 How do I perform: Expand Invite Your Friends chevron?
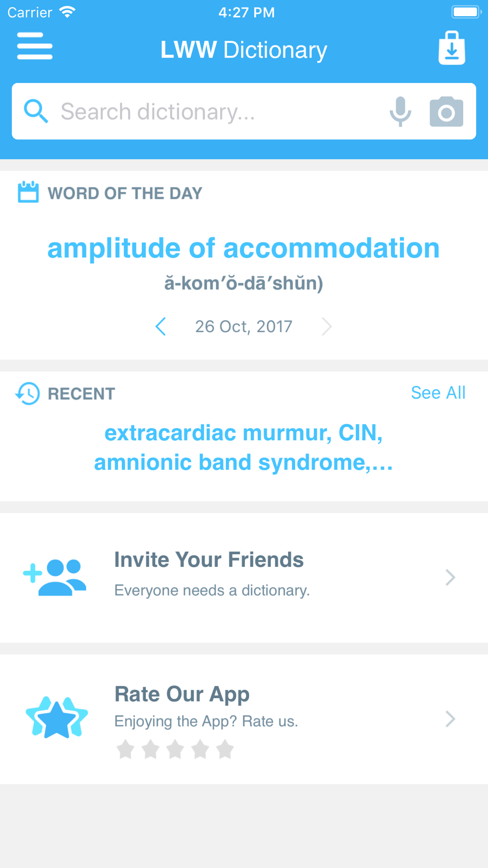(450, 578)
